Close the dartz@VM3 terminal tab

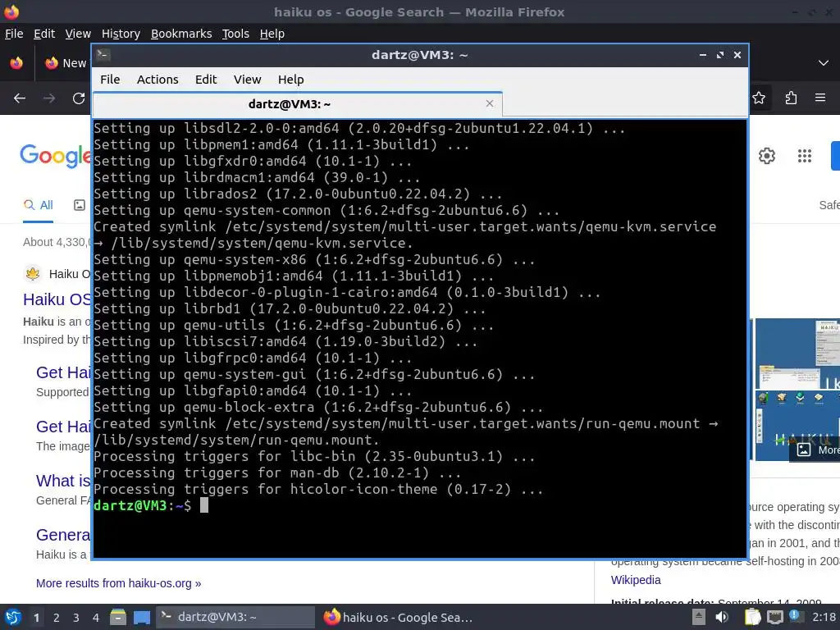(489, 103)
